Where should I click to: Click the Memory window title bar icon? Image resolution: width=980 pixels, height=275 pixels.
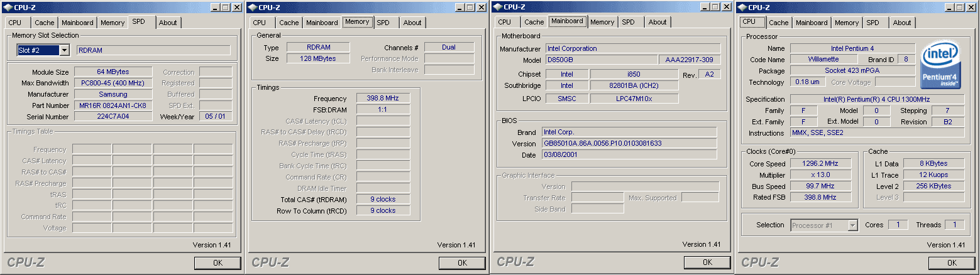[x=253, y=8]
